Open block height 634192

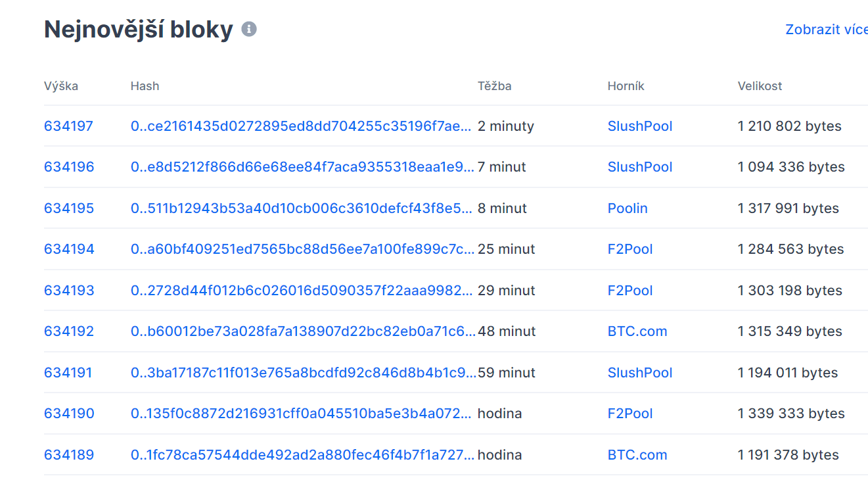pos(69,331)
